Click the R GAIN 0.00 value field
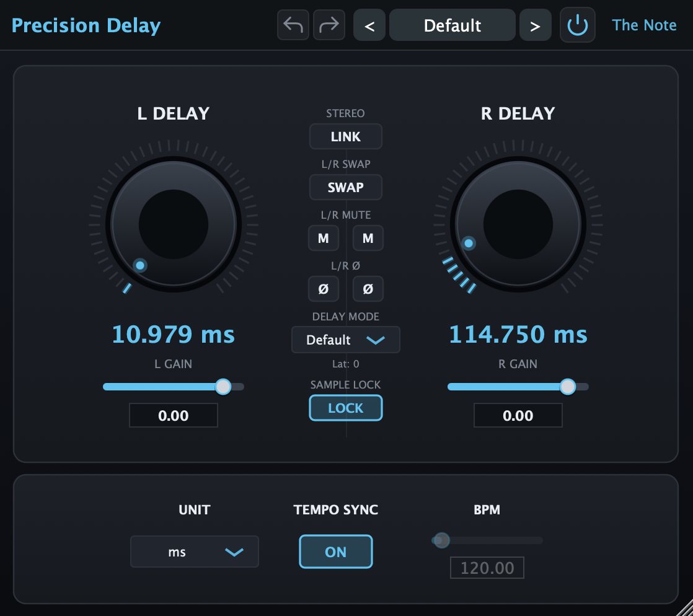The height and width of the screenshot is (616, 693). point(518,415)
